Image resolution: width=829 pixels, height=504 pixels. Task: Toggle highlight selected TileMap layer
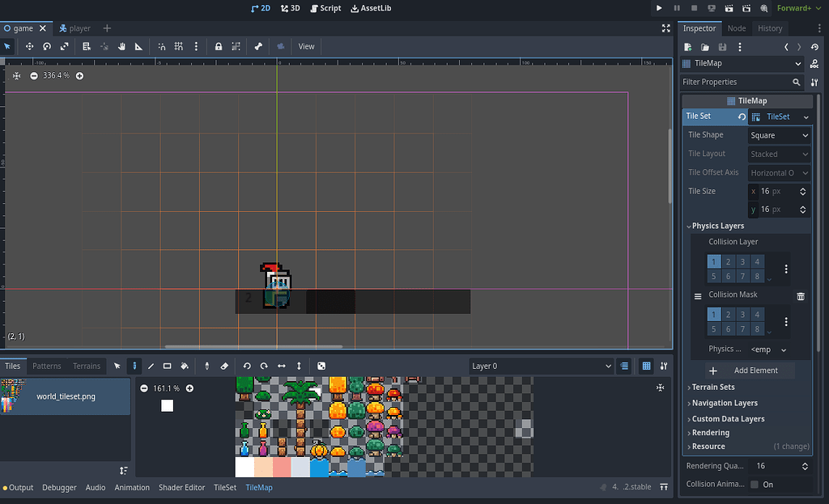click(624, 366)
